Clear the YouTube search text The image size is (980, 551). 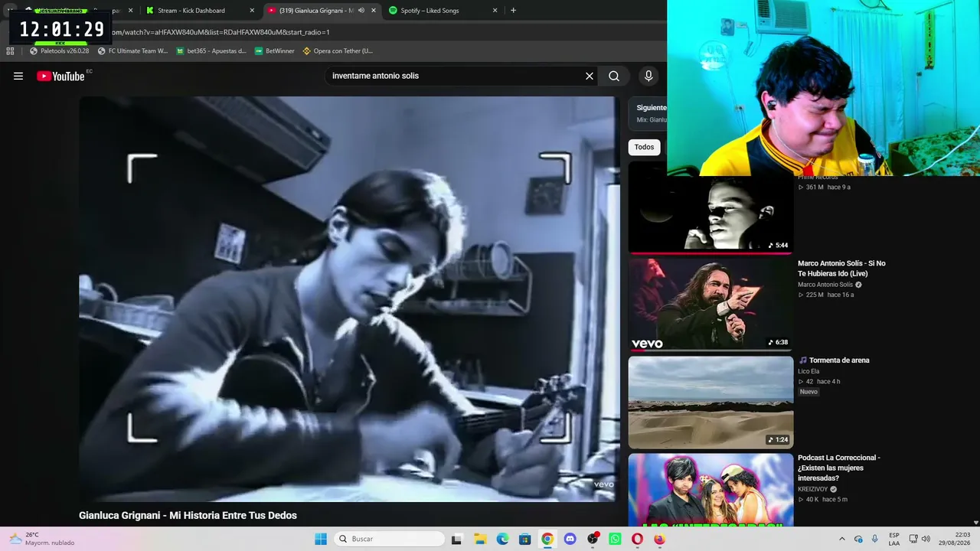click(x=590, y=76)
